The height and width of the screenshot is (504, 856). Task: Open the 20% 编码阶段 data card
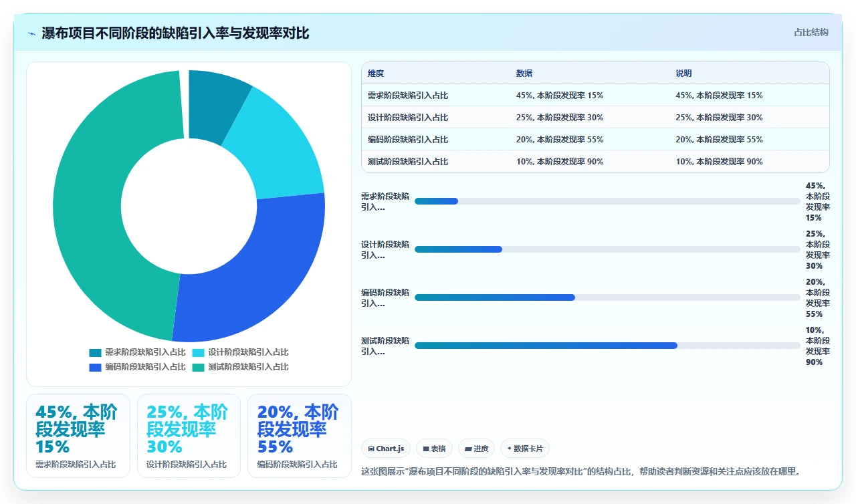pyautogui.click(x=300, y=436)
